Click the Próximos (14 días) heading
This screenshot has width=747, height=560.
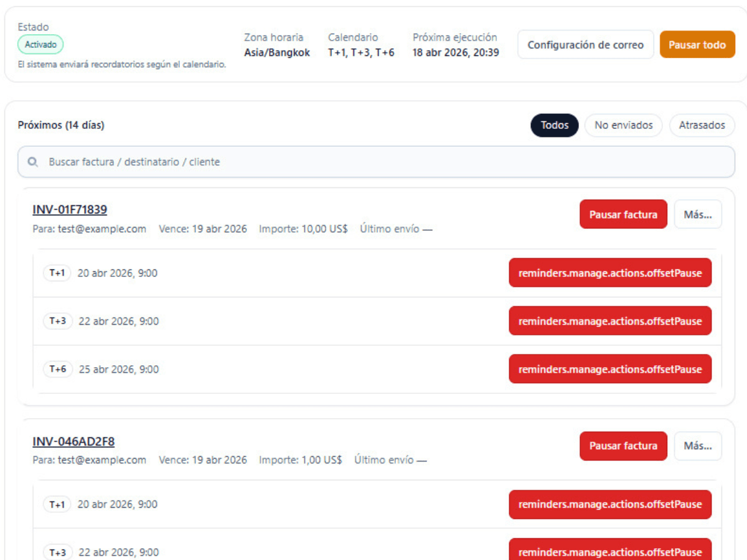tap(61, 125)
